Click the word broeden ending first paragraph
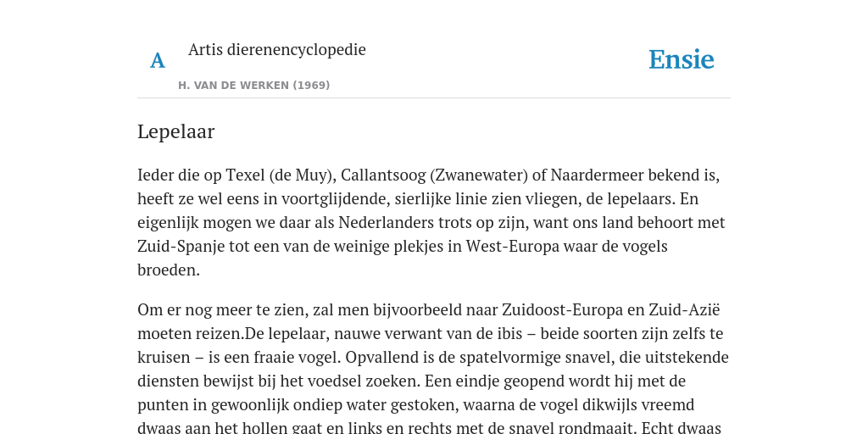Viewport: 868px width, 434px height. pyautogui.click(x=169, y=270)
